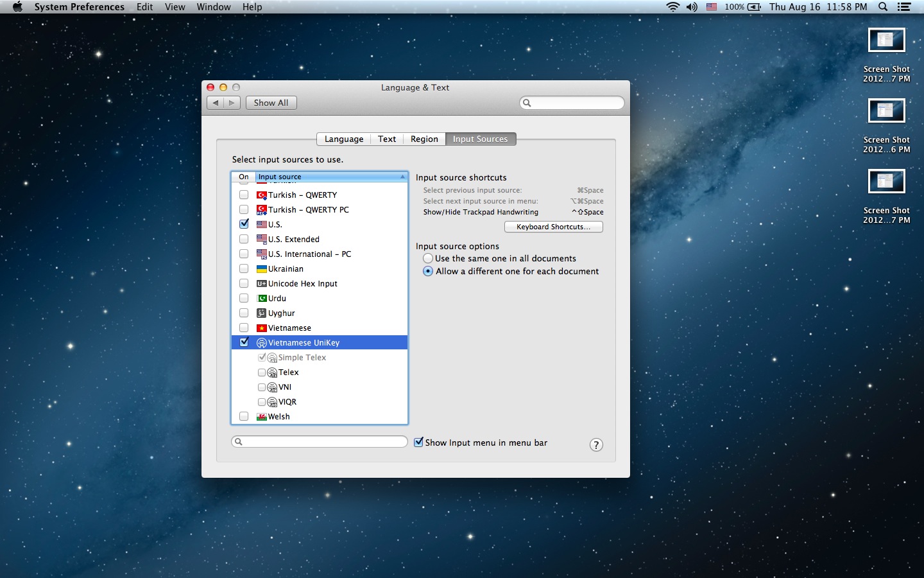Click the On column header
924x578 pixels.
(x=244, y=177)
